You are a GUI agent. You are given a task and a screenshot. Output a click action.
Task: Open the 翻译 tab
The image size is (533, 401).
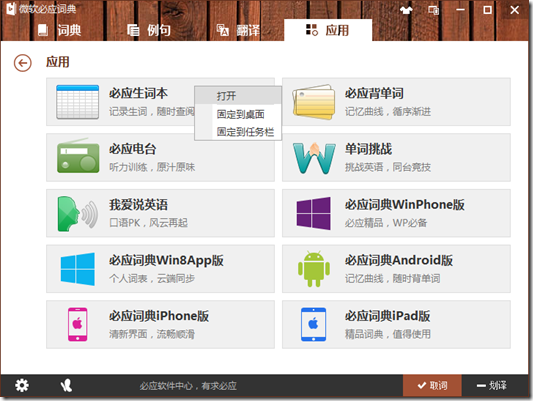(x=238, y=30)
